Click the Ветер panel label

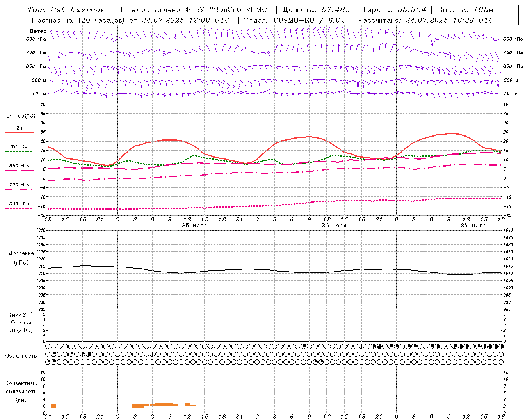click(38, 31)
